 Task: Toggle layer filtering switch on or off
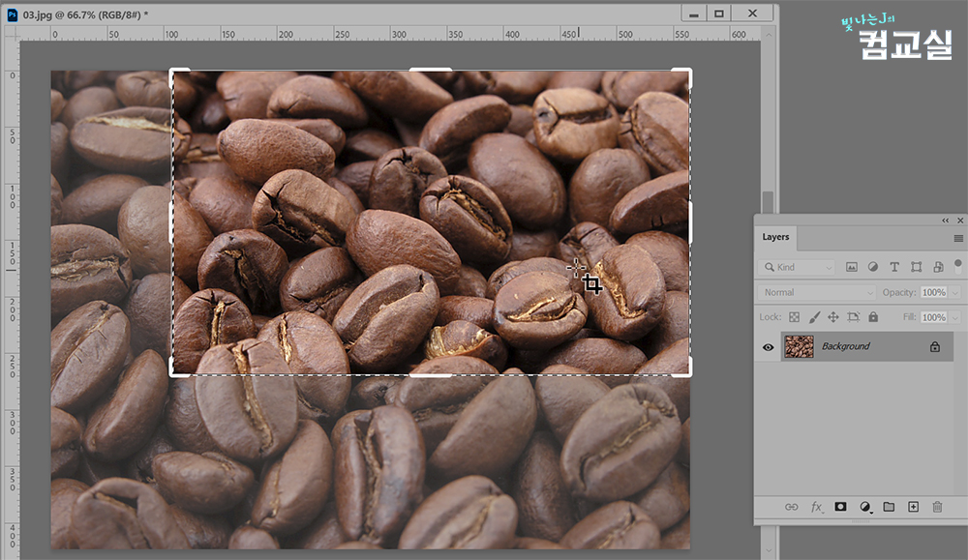[x=958, y=266]
